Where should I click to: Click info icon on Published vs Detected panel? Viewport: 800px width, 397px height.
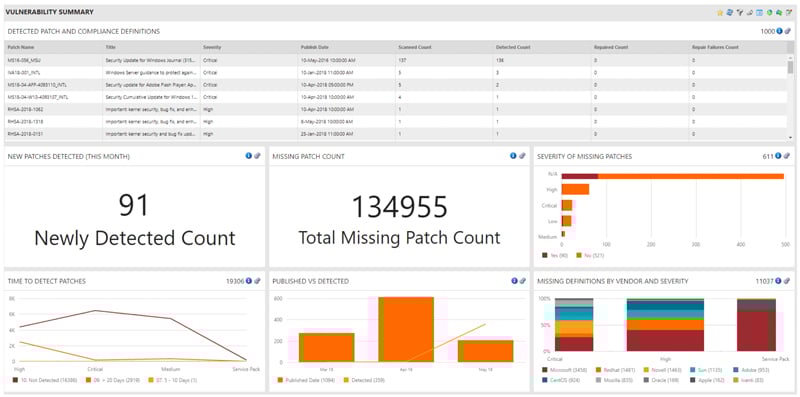(514, 281)
